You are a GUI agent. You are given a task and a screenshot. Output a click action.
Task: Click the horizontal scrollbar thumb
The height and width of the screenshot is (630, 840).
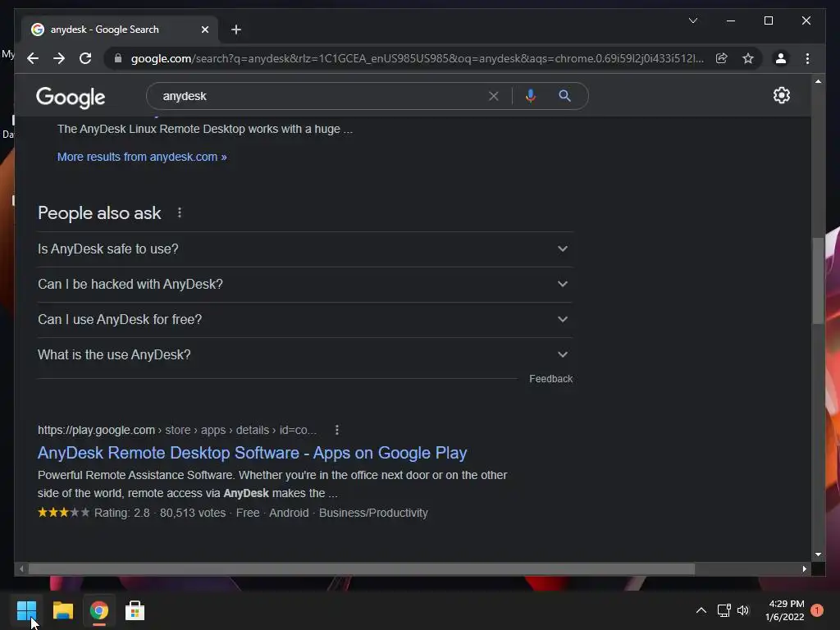362,569
